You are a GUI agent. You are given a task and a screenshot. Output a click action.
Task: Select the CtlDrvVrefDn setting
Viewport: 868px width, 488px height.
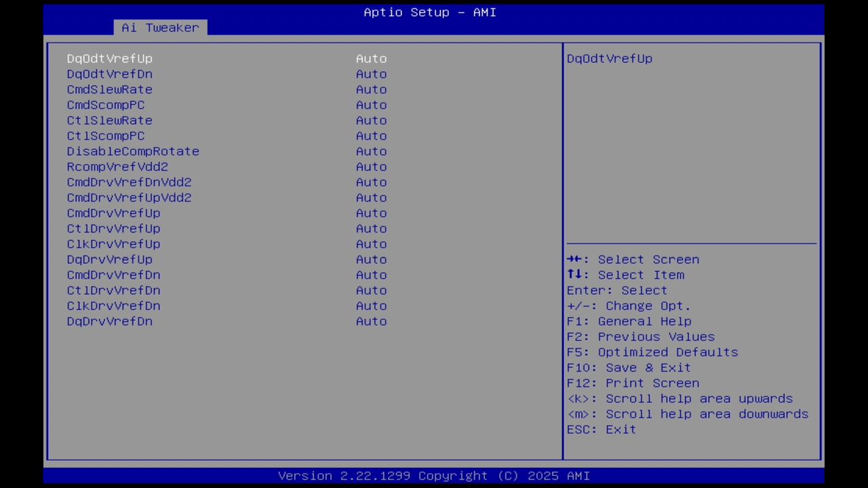coord(113,290)
